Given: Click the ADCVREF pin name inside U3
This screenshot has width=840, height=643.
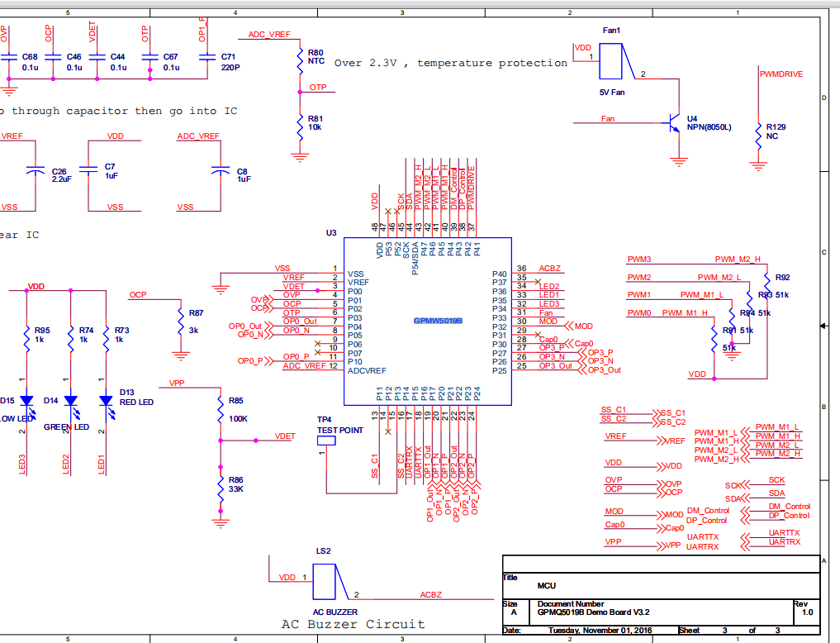Looking at the screenshot, I should pyautogui.click(x=367, y=371).
